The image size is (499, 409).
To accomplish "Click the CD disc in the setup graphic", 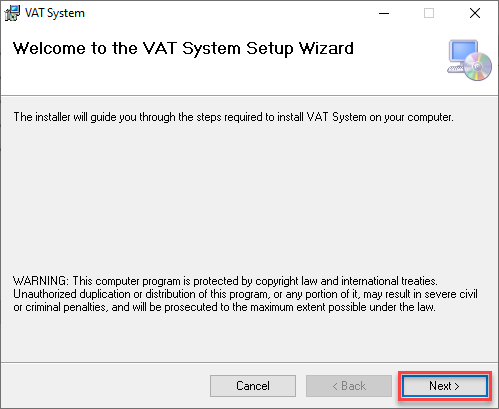I will click(478, 67).
